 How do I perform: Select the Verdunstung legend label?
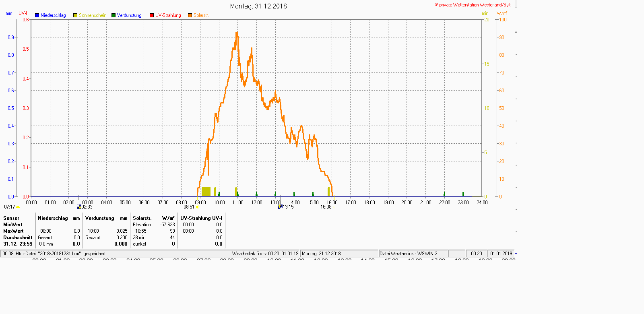point(129,15)
